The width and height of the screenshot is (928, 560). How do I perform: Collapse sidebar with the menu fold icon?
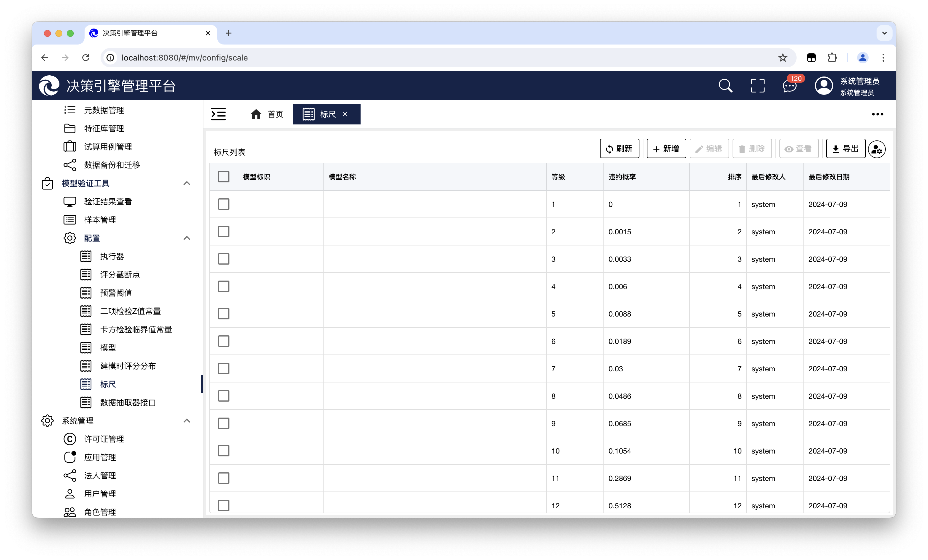point(219,114)
